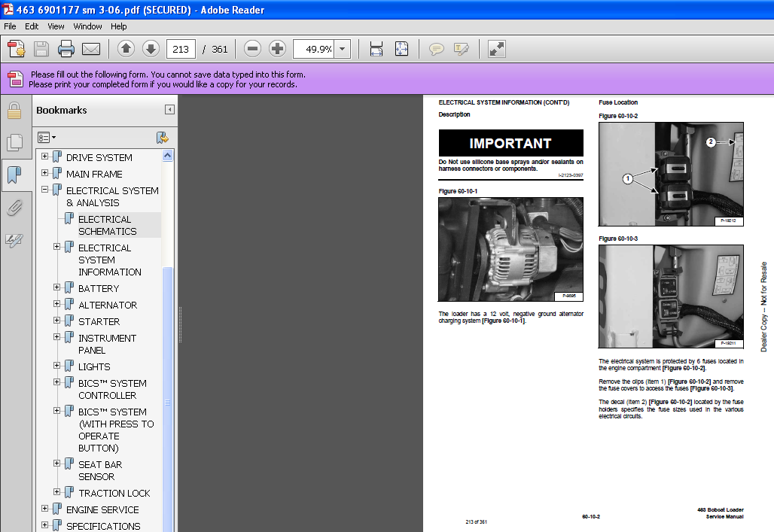The image size is (774, 532).
Task: Click the page number field showing 213
Action: [181, 49]
